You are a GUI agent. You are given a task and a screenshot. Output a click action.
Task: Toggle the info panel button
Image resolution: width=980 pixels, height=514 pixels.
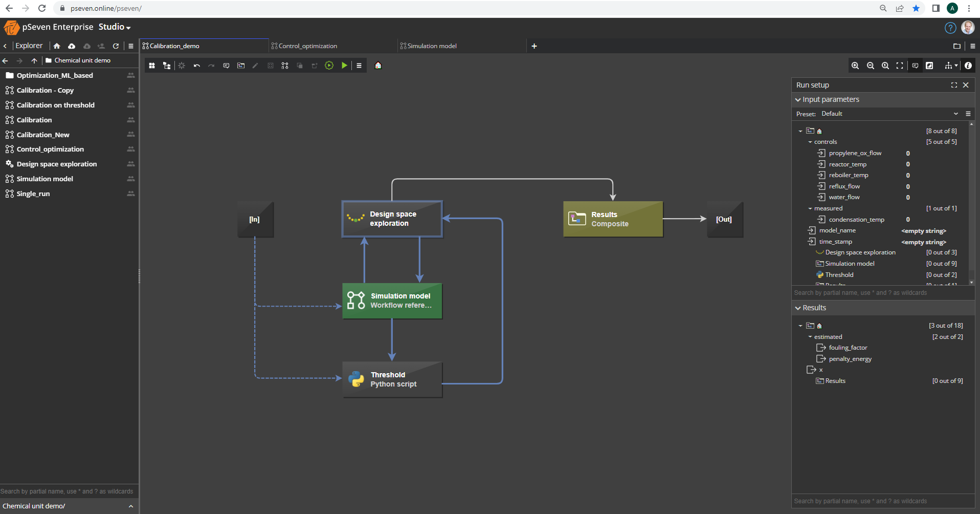(968, 66)
